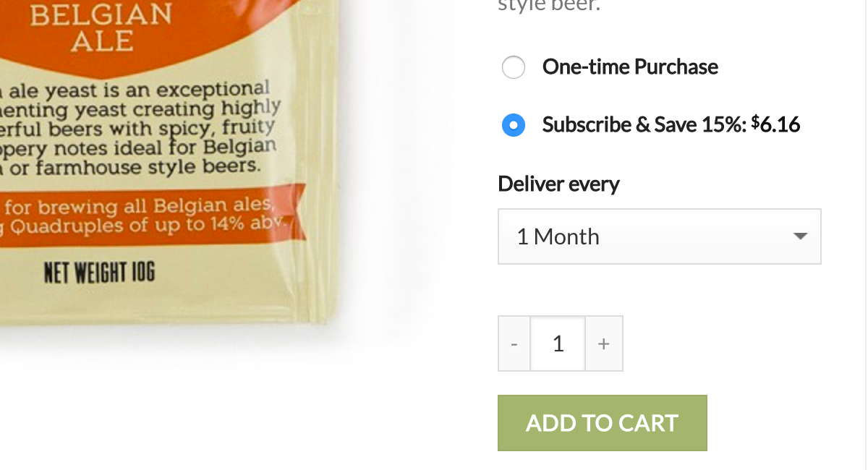The width and height of the screenshot is (868, 470).
Task: Click the BELGIAN ALE title on packet
Action: pyautogui.click(x=101, y=27)
